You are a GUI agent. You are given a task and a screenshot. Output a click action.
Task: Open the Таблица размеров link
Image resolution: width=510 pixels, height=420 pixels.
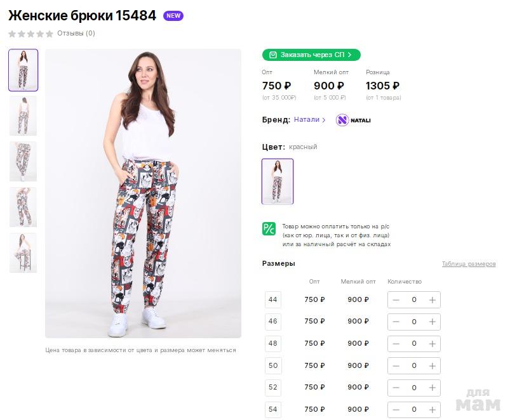tap(469, 264)
